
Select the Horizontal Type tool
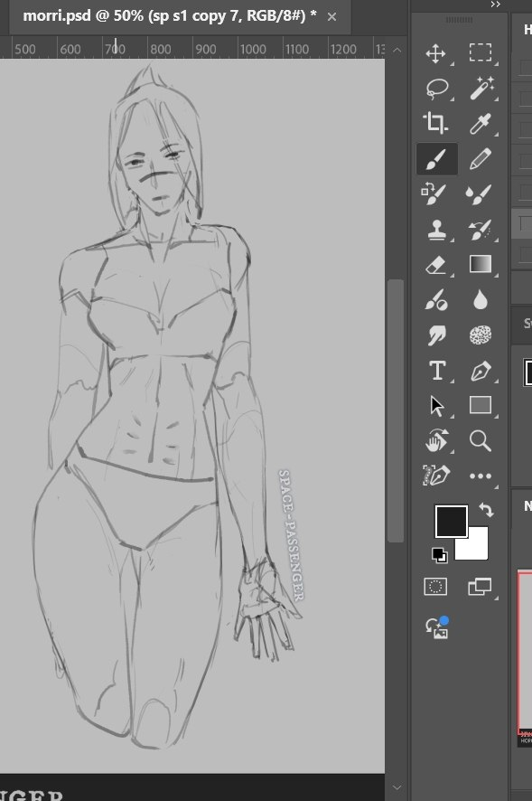(437, 371)
